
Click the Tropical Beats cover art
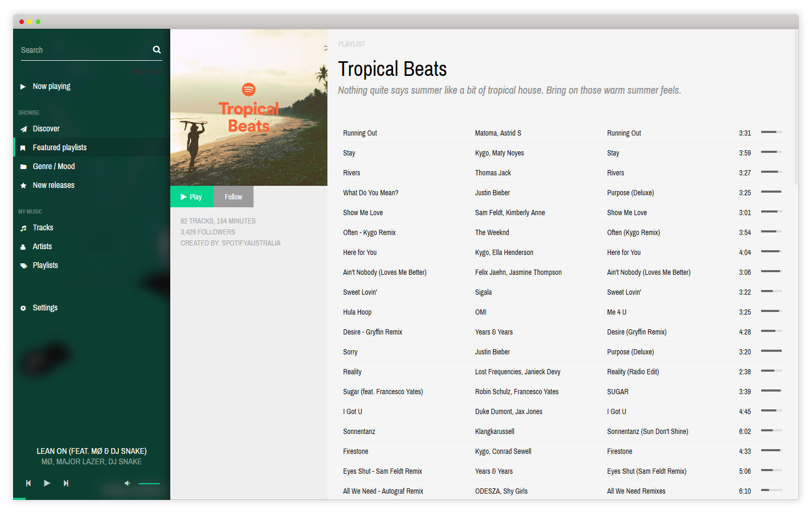[249, 107]
